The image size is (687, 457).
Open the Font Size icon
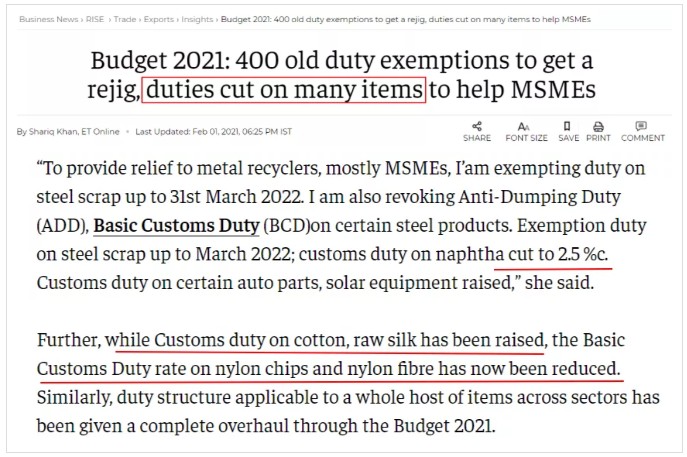pos(524,127)
